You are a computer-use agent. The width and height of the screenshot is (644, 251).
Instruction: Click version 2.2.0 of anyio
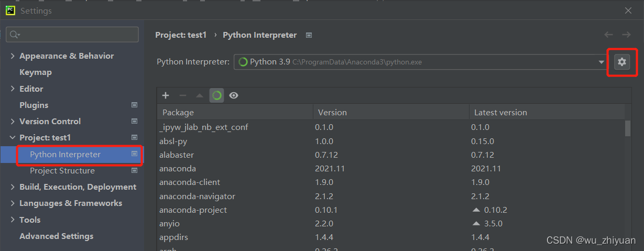[324, 223]
